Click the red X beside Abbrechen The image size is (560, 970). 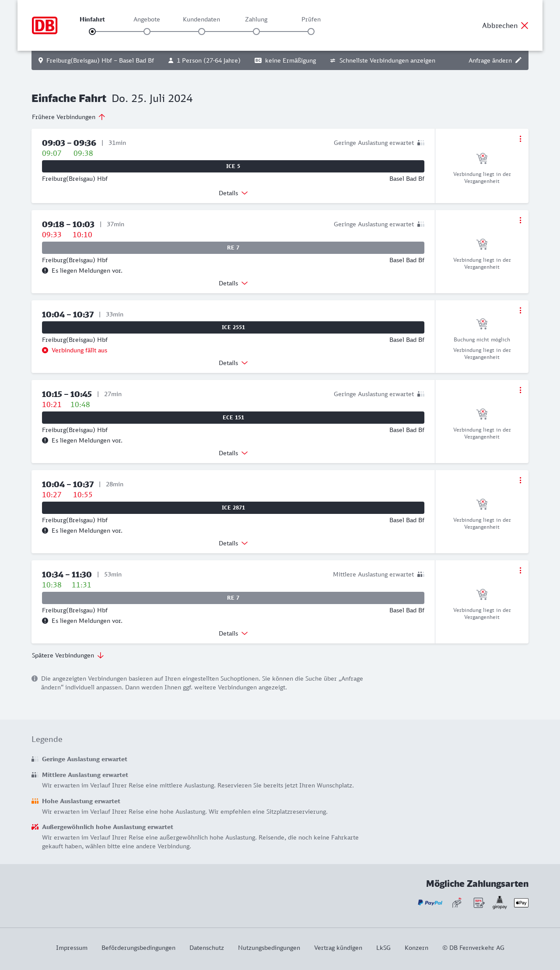pos(525,25)
